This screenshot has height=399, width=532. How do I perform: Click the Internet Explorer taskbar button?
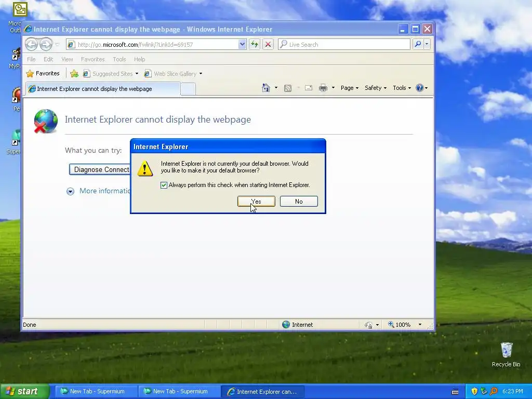[x=262, y=392]
